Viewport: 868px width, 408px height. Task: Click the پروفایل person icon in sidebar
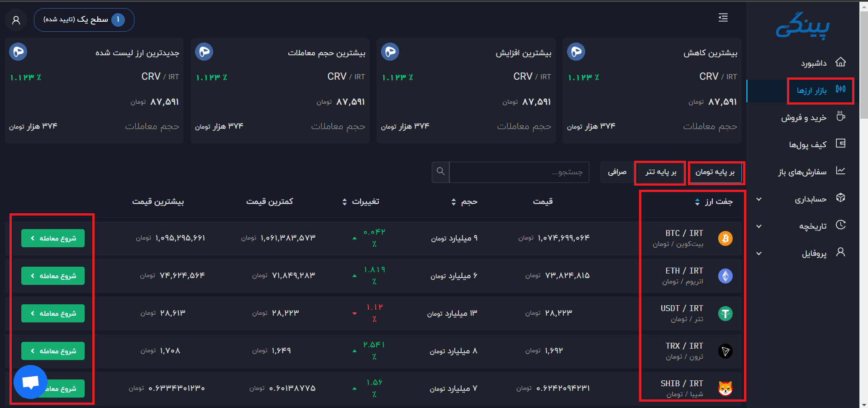pos(840,252)
